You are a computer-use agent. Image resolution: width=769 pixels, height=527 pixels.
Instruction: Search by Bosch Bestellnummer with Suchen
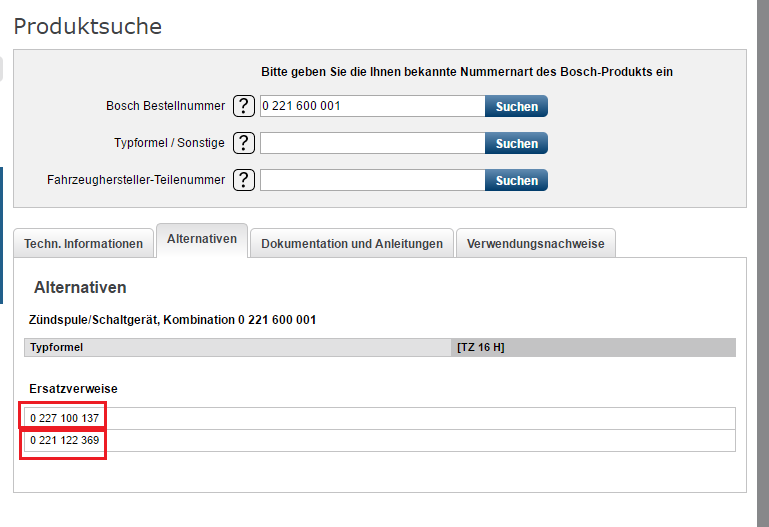(x=516, y=106)
